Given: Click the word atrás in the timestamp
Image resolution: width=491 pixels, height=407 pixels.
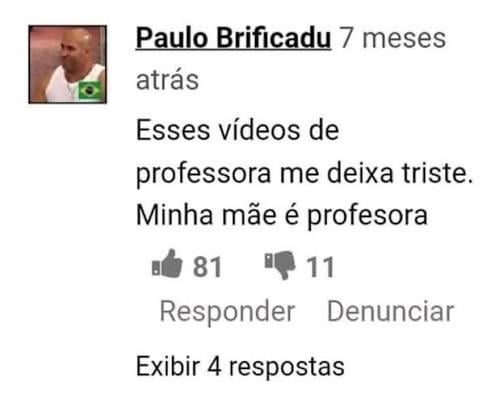Looking at the screenshot, I should point(167,80).
